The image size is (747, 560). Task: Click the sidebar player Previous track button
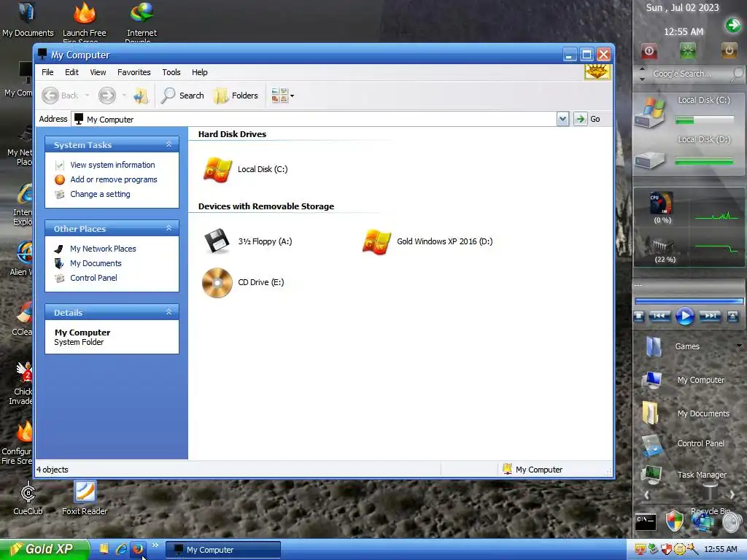point(659,316)
